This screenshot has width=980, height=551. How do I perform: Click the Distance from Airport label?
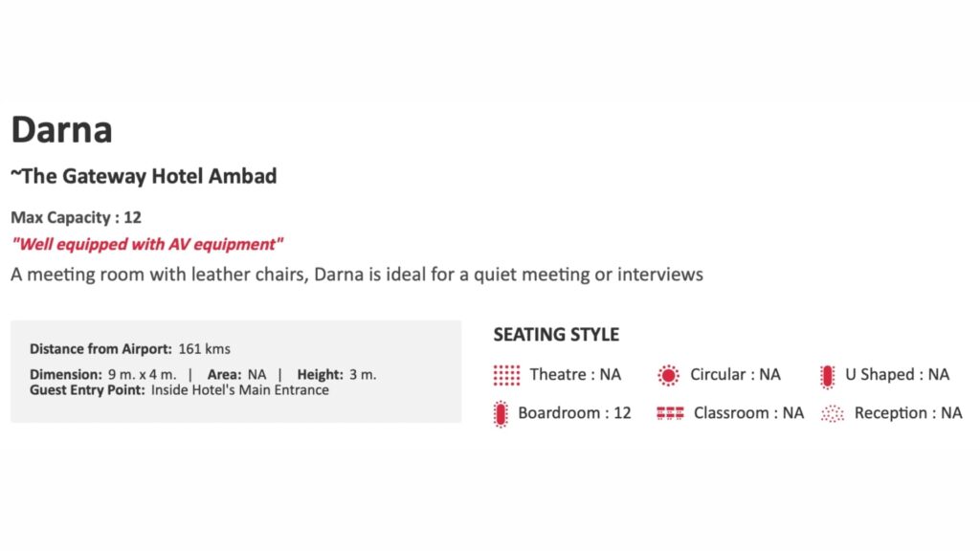(x=100, y=349)
